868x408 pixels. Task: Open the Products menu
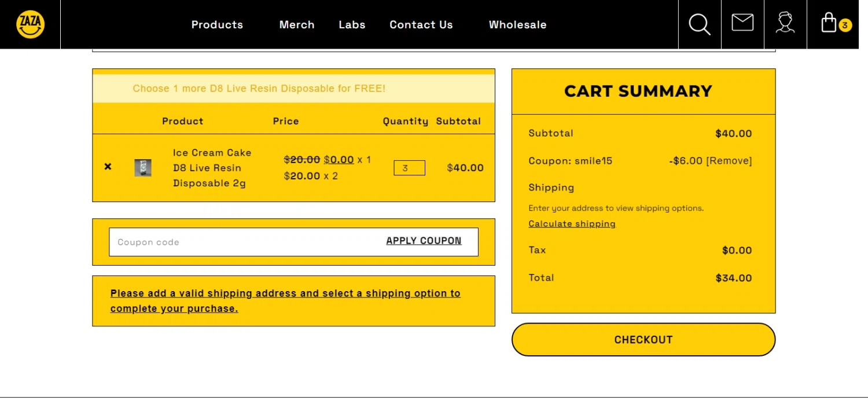pos(217,25)
